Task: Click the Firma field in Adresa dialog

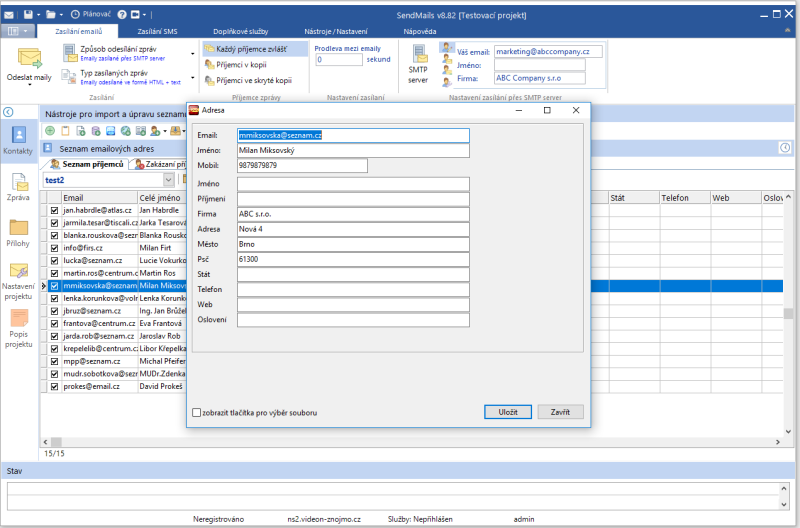Action: 352,214
